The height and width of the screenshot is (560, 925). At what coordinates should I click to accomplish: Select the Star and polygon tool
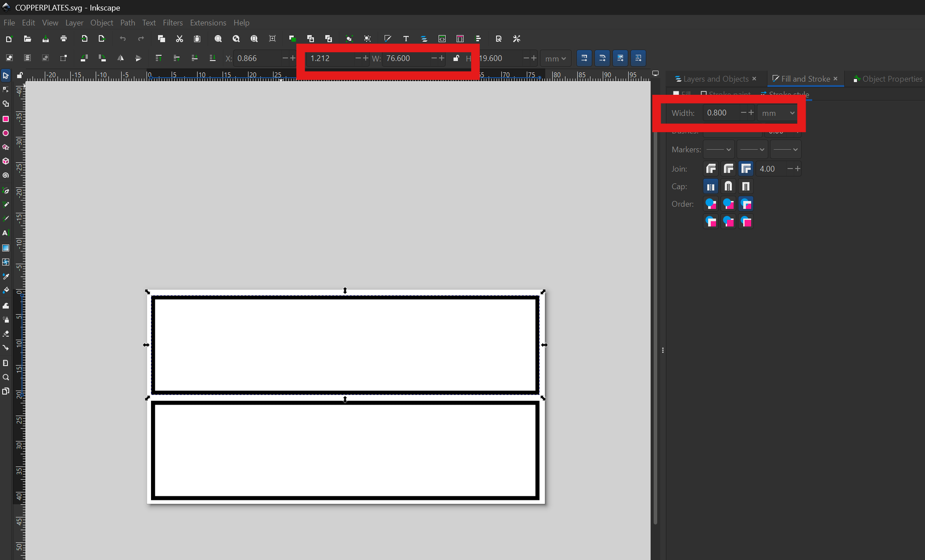click(6, 147)
